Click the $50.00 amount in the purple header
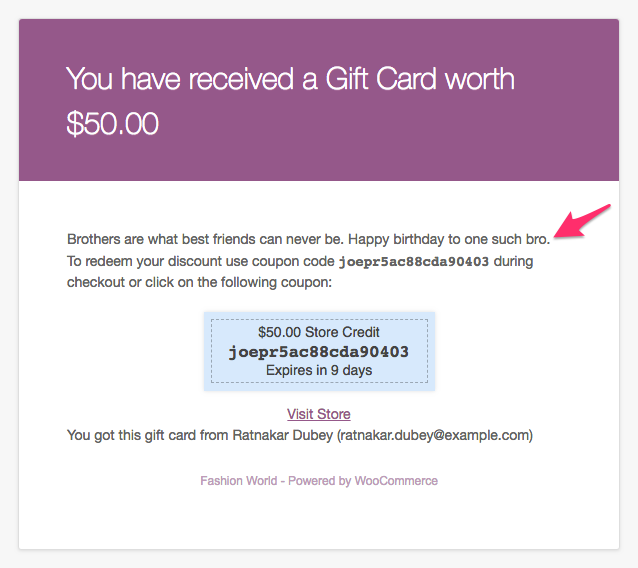The height and width of the screenshot is (568, 638). tap(112, 123)
